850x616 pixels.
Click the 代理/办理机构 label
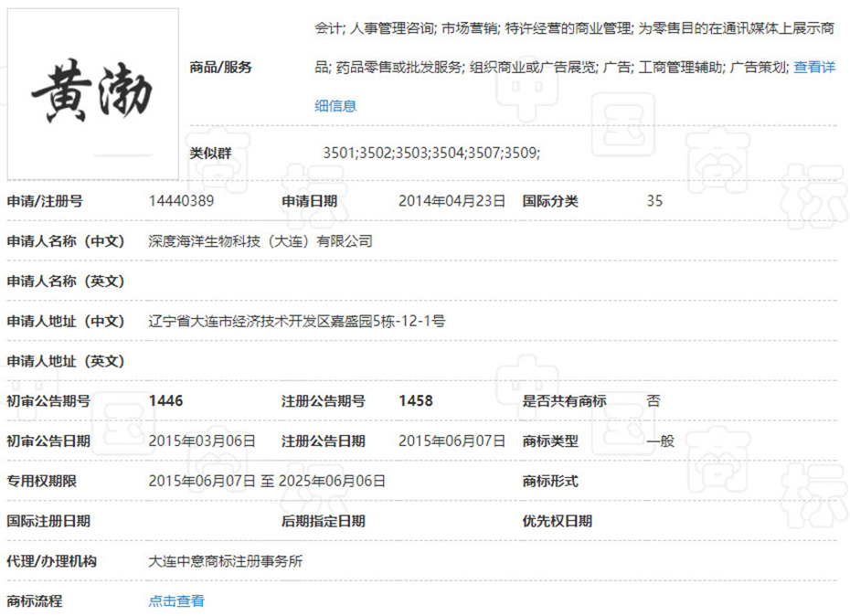tap(51, 561)
